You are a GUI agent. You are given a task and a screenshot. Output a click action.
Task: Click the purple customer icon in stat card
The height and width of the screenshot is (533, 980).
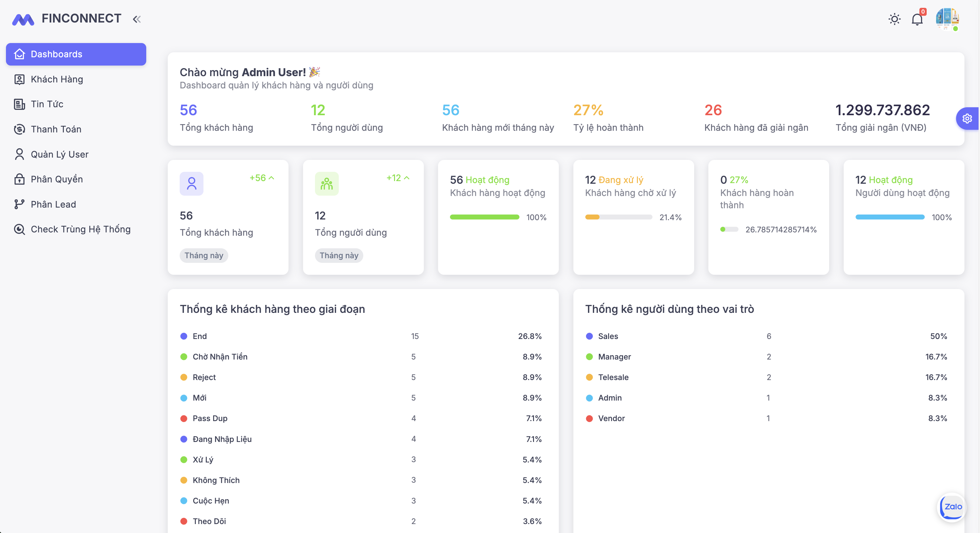(x=191, y=184)
